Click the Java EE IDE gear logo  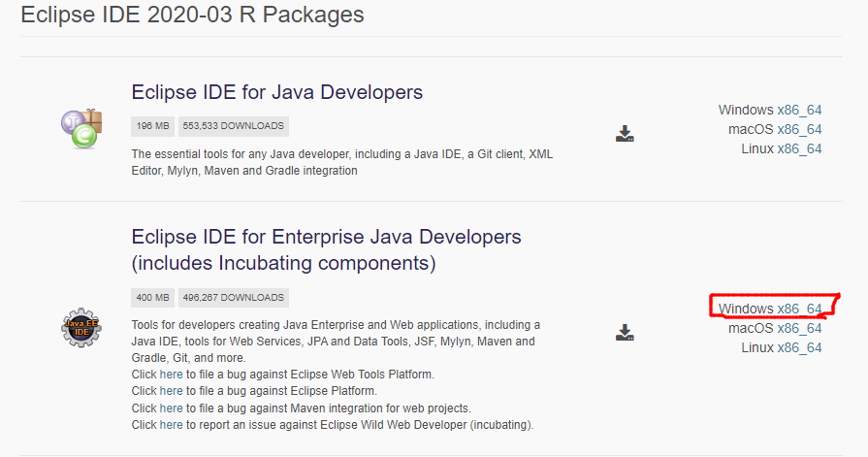tap(81, 327)
